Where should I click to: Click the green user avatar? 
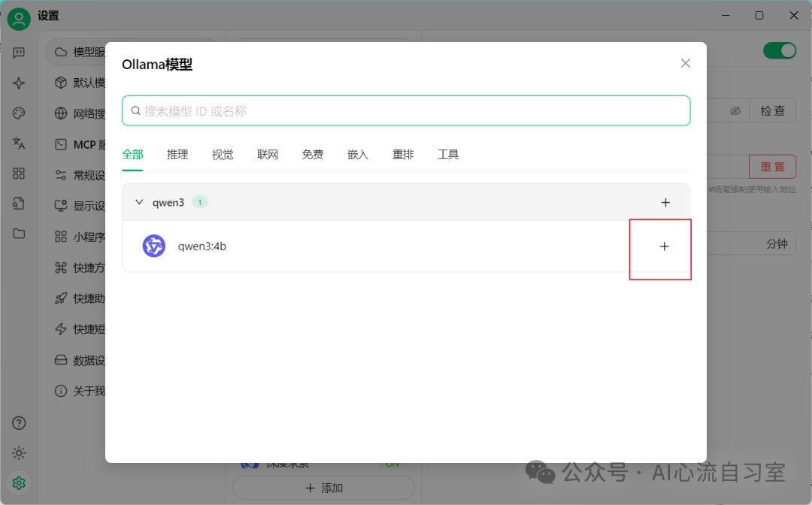pos(19,19)
